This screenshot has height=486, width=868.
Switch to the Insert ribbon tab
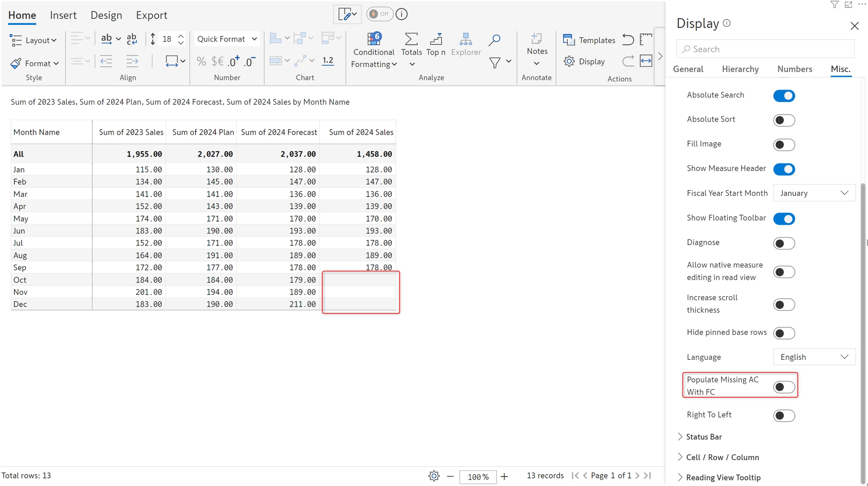tap(63, 15)
